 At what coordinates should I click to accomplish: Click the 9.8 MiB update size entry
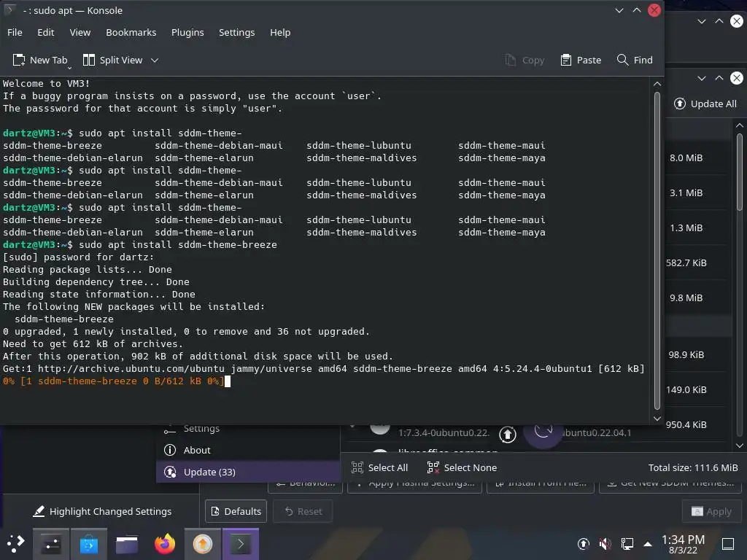coord(686,297)
